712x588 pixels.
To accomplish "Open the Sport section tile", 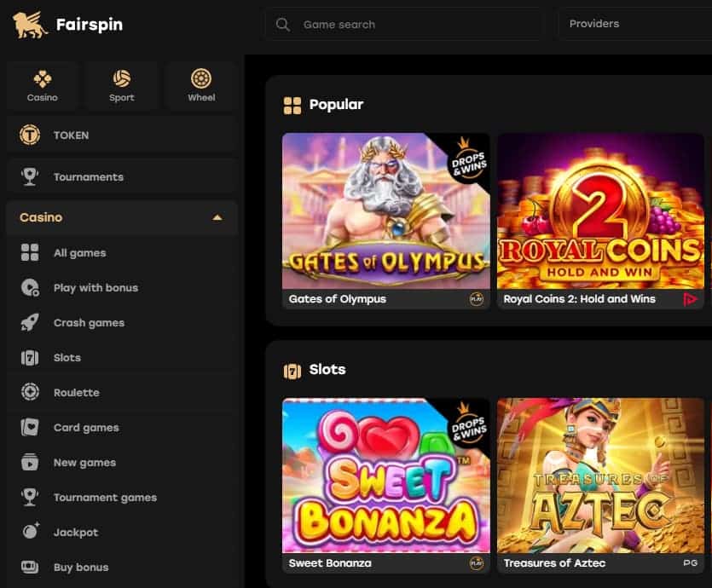I will pos(122,87).
